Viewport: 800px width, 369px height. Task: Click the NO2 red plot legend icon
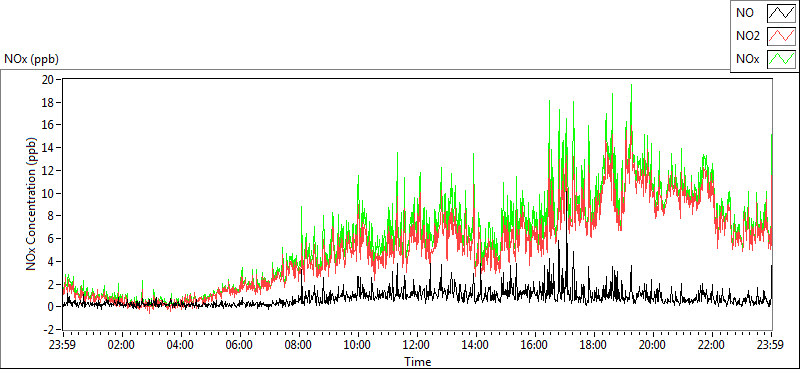pyautogui.click(x=781, y=36)
